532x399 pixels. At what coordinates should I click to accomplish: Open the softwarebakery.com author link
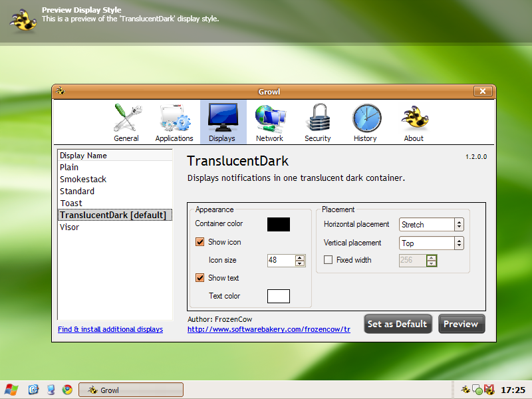(x=269, y=329)
